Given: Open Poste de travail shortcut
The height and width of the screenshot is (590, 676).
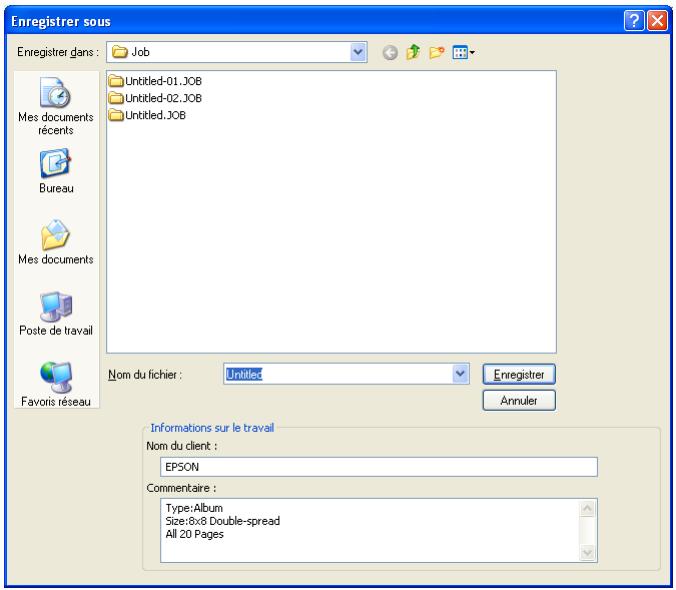Looking at the screenshot, I should (56, 313).
